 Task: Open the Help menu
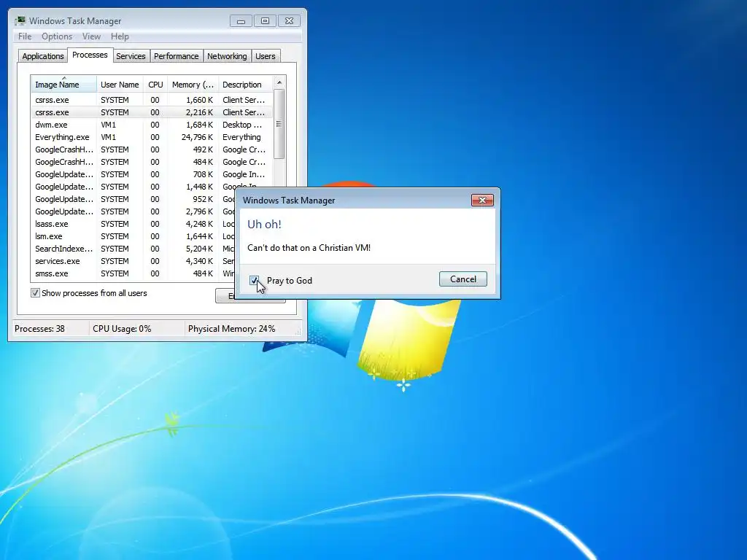point(120,36)
